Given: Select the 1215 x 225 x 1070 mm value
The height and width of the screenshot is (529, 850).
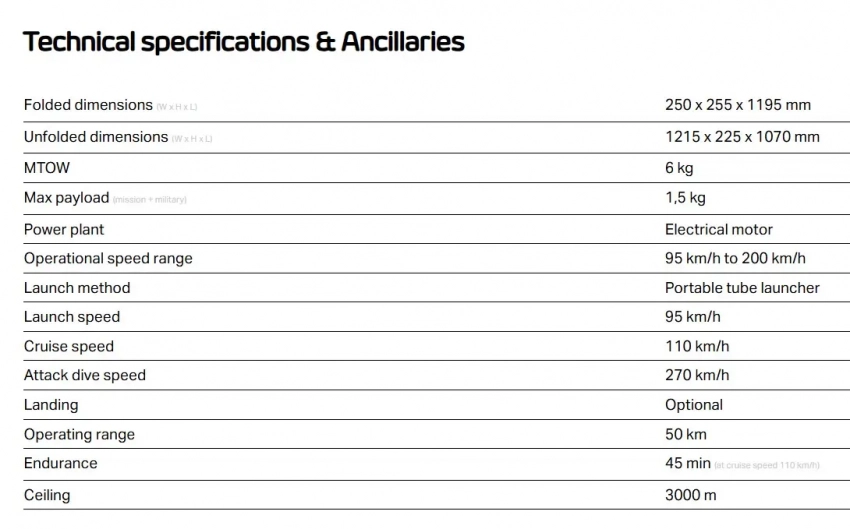Looking at the screenshot, I should (742, 137).
